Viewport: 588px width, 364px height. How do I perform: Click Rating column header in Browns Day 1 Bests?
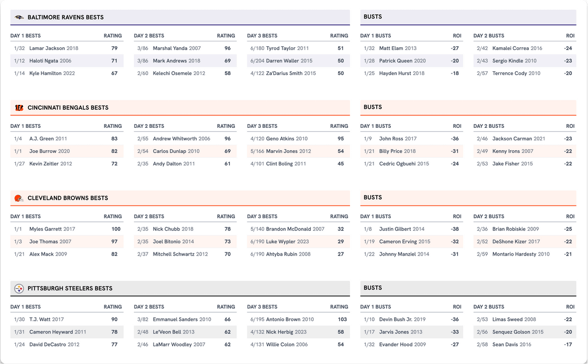click(x=113, y=217)
